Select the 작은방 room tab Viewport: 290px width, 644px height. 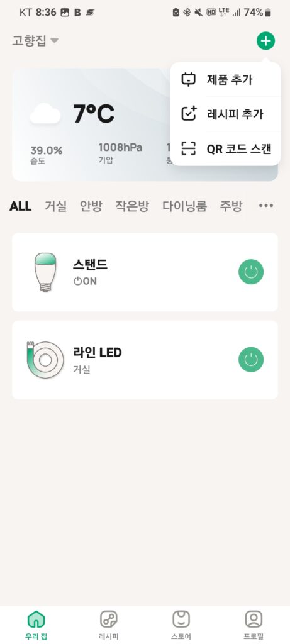pos(132,206)
